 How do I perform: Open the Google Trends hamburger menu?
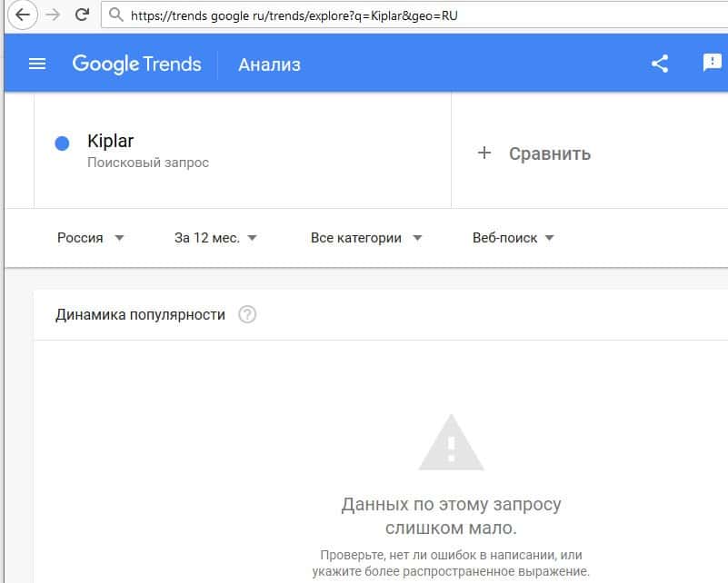37,64
